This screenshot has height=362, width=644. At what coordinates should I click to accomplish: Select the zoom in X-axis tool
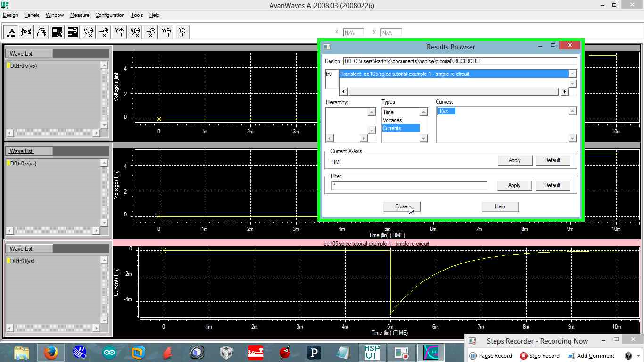pos(104,32)
